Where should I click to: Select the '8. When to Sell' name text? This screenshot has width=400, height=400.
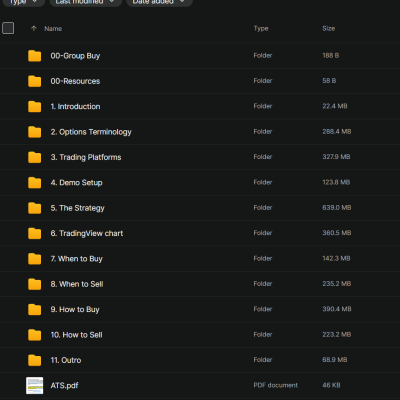(x=77, y=284)
